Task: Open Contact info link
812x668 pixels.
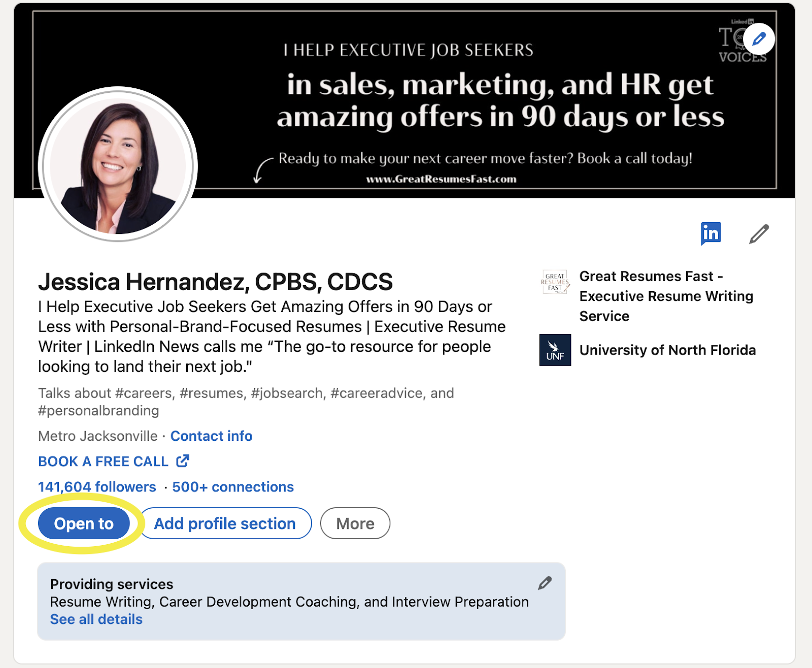Action: [x=211, y=436]
